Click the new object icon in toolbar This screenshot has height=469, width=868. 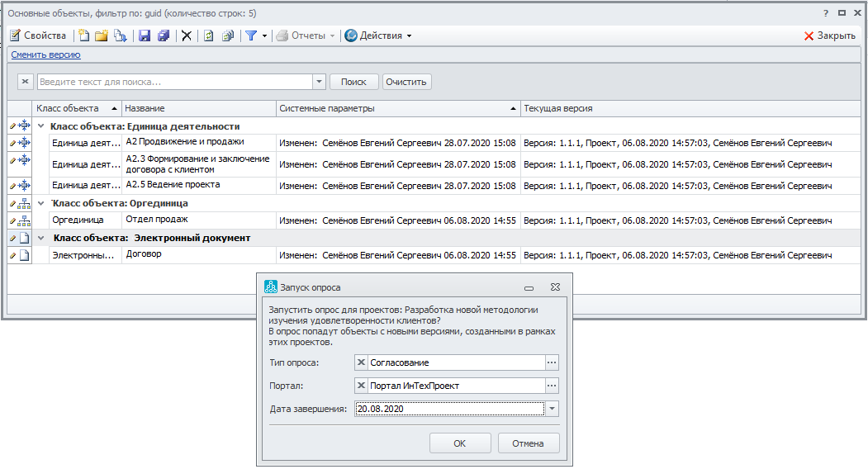tap(83, 36)
